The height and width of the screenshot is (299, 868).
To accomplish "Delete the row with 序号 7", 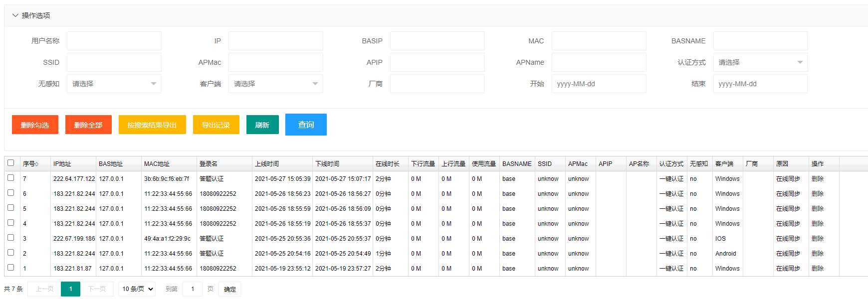I will click(x=818, y=179).
